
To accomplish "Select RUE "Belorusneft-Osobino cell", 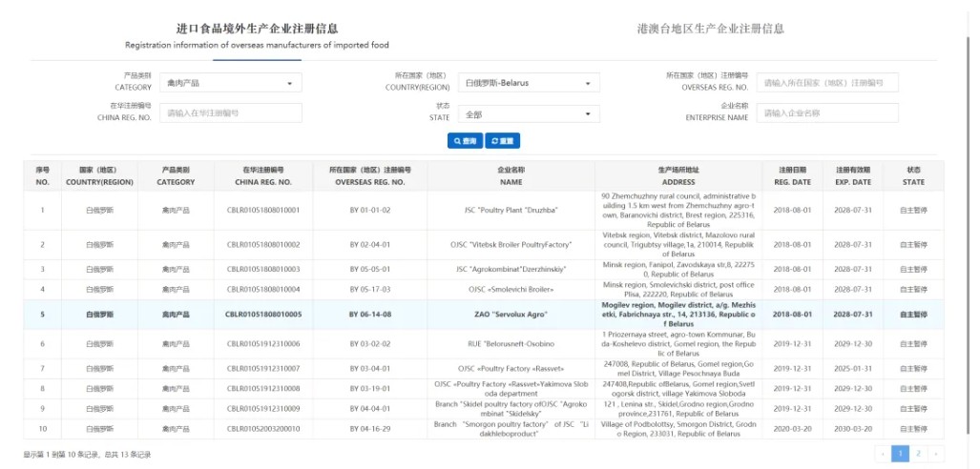I will [511, 344].
